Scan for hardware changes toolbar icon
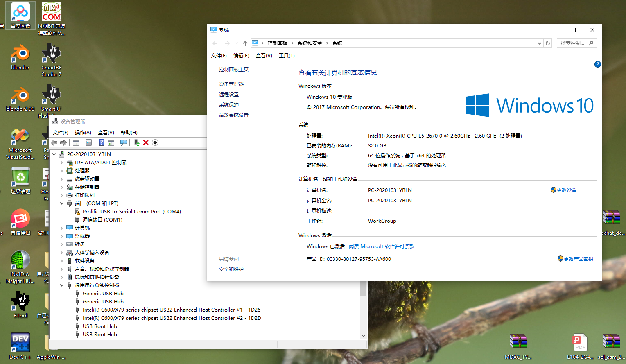 click(123, 142)
